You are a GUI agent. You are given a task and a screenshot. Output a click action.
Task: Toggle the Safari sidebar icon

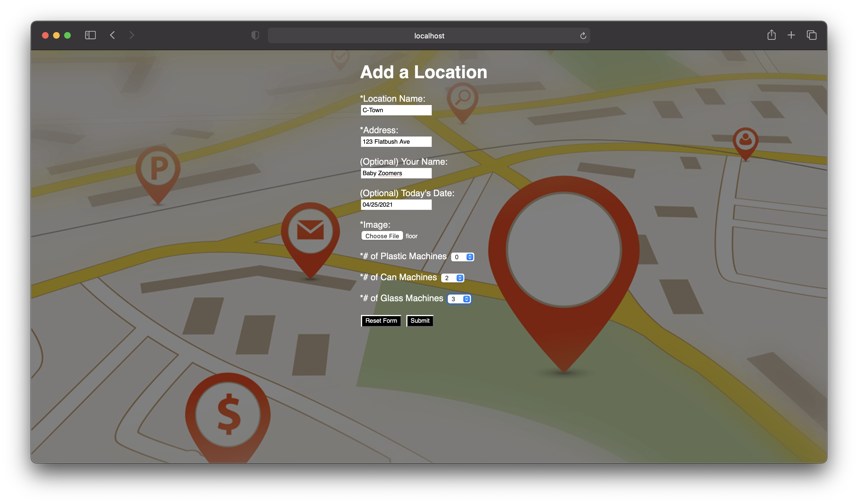90,35
